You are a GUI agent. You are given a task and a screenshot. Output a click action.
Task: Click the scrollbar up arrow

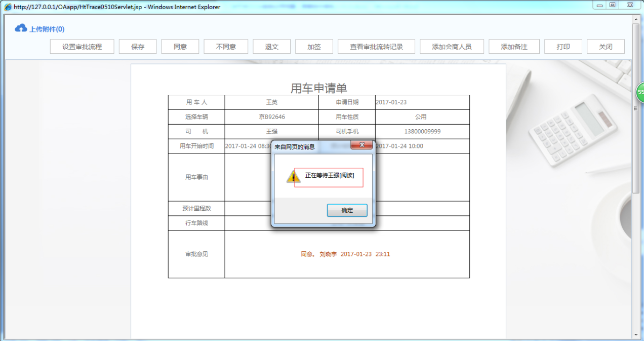635,18
